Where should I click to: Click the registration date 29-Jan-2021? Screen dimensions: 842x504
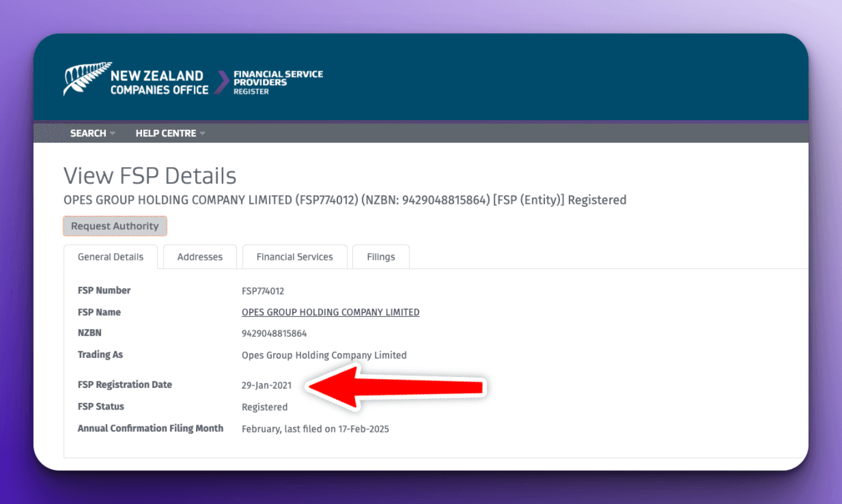266,386
